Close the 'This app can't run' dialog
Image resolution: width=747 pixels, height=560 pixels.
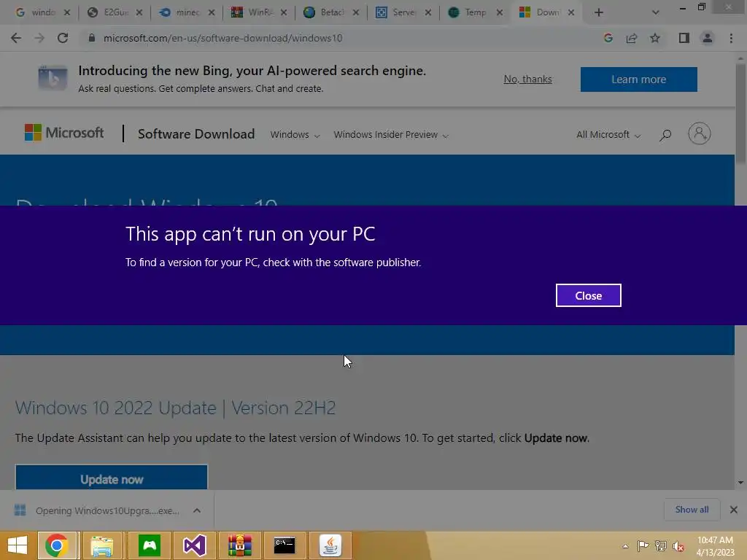[589, 296]
